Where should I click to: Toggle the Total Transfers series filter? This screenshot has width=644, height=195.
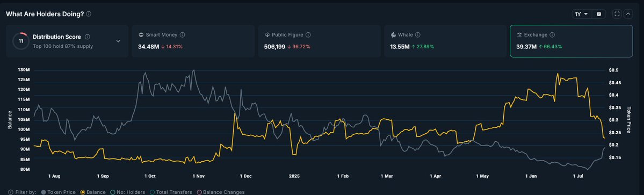pyautogui.click(x=171, y=192)
